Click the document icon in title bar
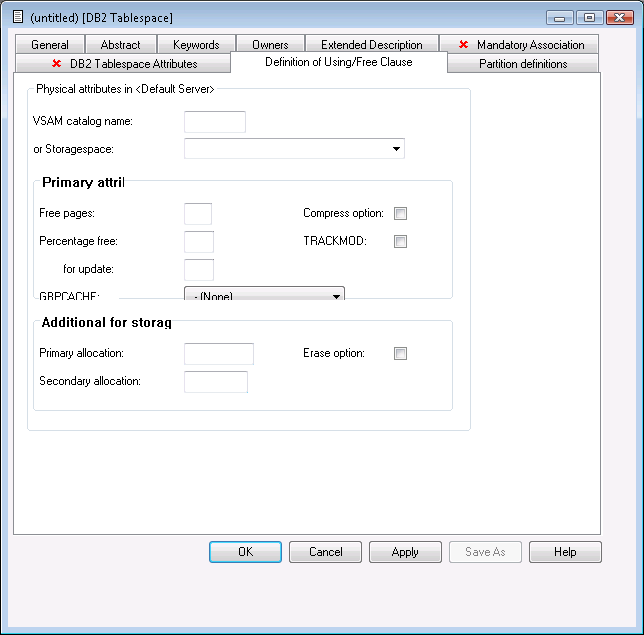The image size is (644, 635). [17, 17]
